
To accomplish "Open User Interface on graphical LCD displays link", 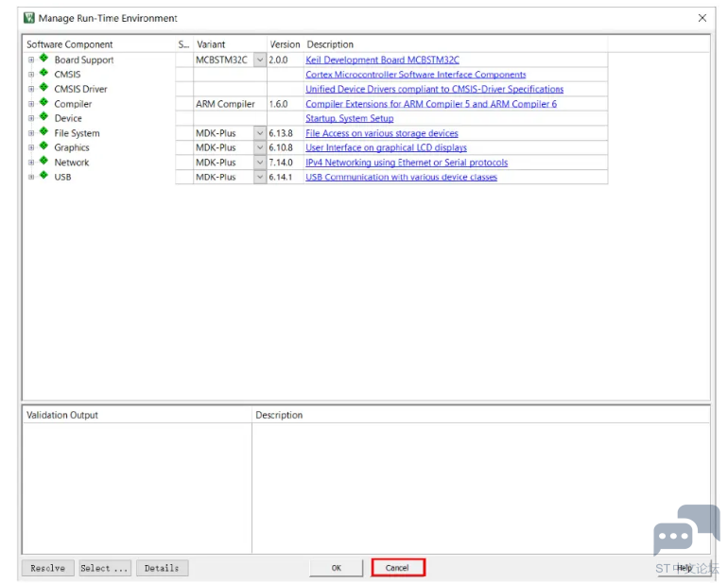I will click(x=386, y=147).
